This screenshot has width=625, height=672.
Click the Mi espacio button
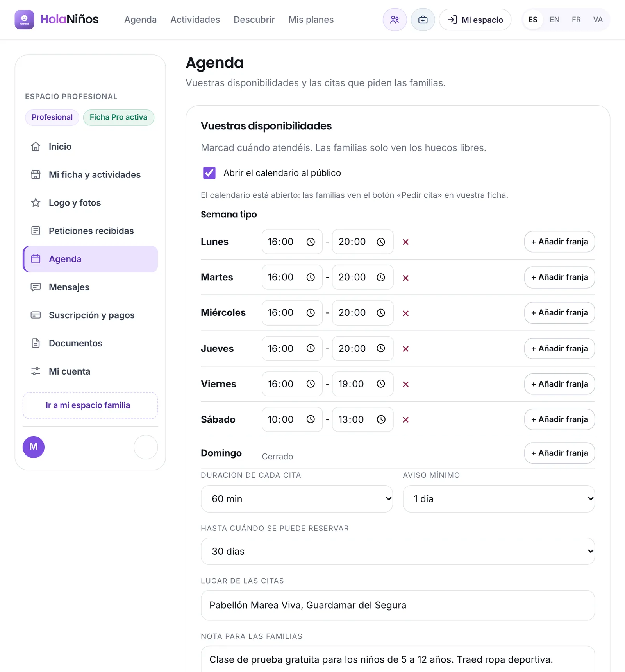coord(475,20)
